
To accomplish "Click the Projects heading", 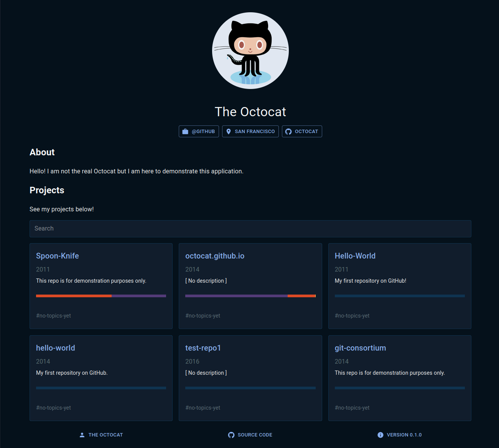I will pos(47,190).
